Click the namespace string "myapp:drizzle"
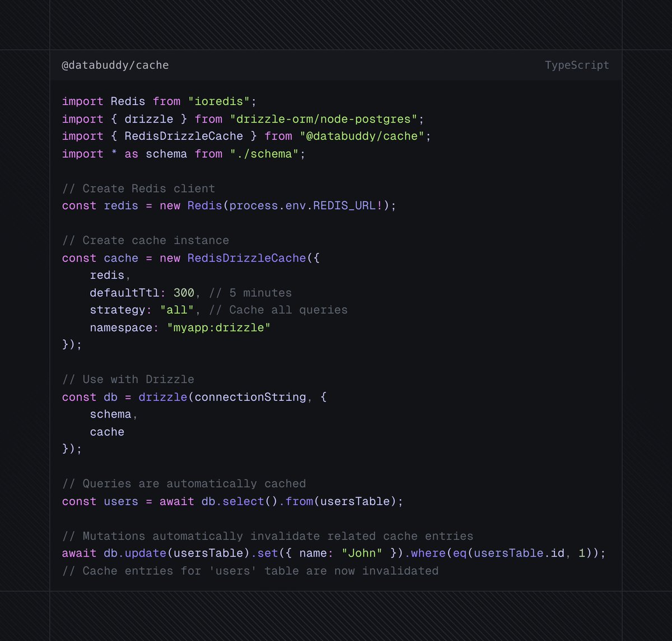The image size is (672, 641). point(219,327)
